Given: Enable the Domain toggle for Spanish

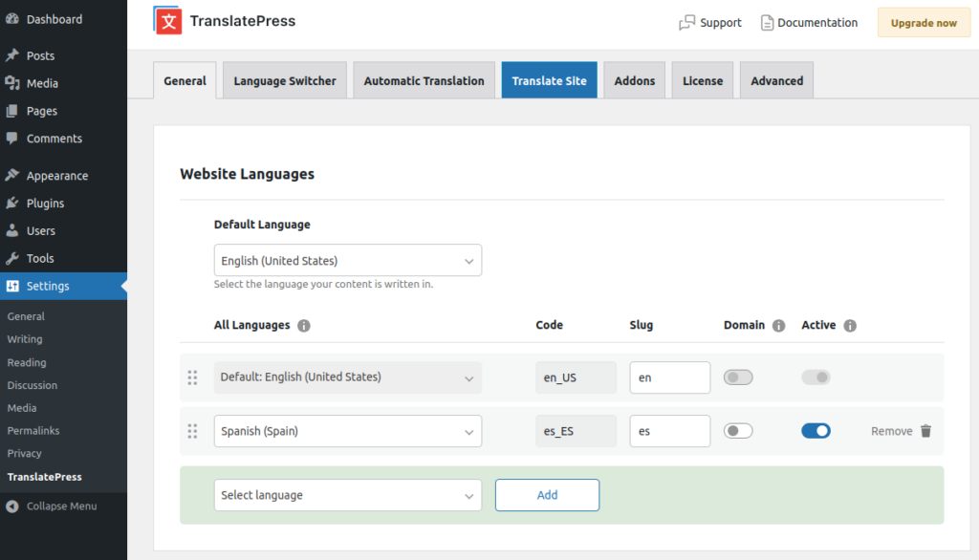Looking at the screenshot, I should click(x=738, y=431).
